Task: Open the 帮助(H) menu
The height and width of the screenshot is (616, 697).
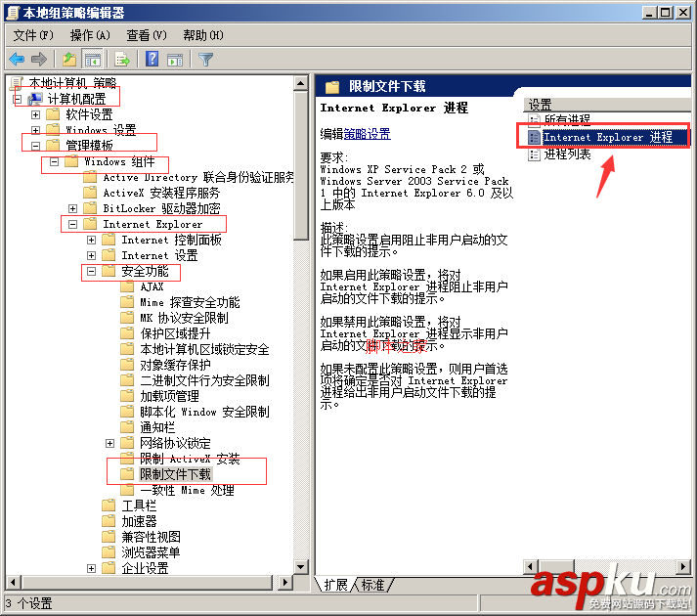Action: pos(203,35)
